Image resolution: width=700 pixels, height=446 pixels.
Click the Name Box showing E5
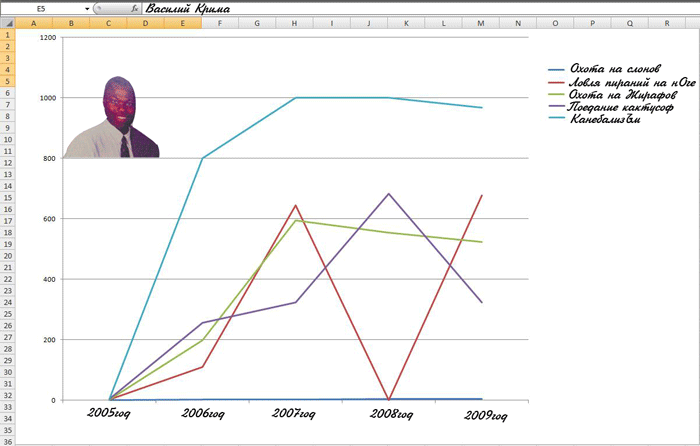[x=42, y=8]
